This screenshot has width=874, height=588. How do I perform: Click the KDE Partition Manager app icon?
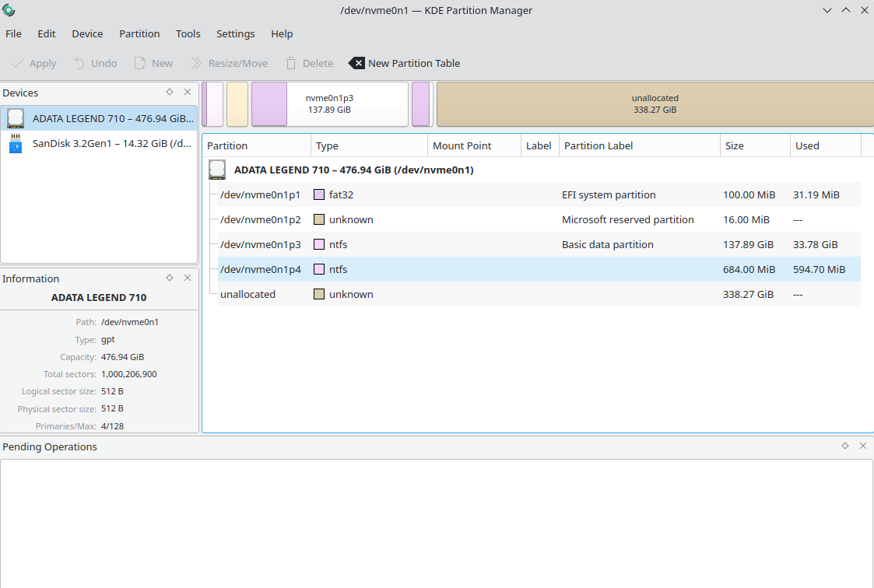9,10
